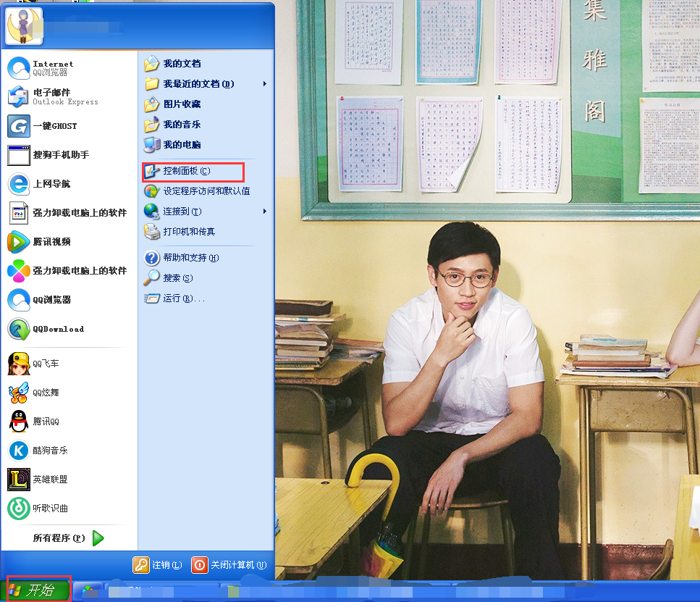
Task: Launch 腾讯视频
Action: coord(69,242)
